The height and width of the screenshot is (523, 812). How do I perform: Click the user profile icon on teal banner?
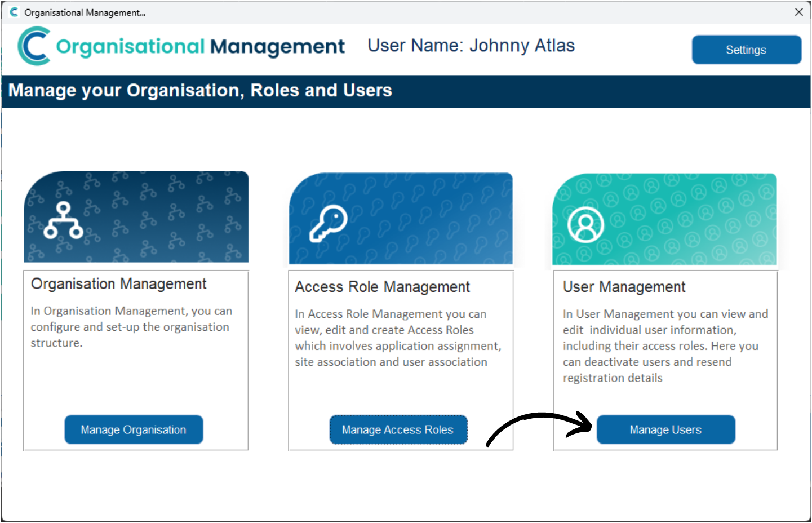(x=585, y=225)
